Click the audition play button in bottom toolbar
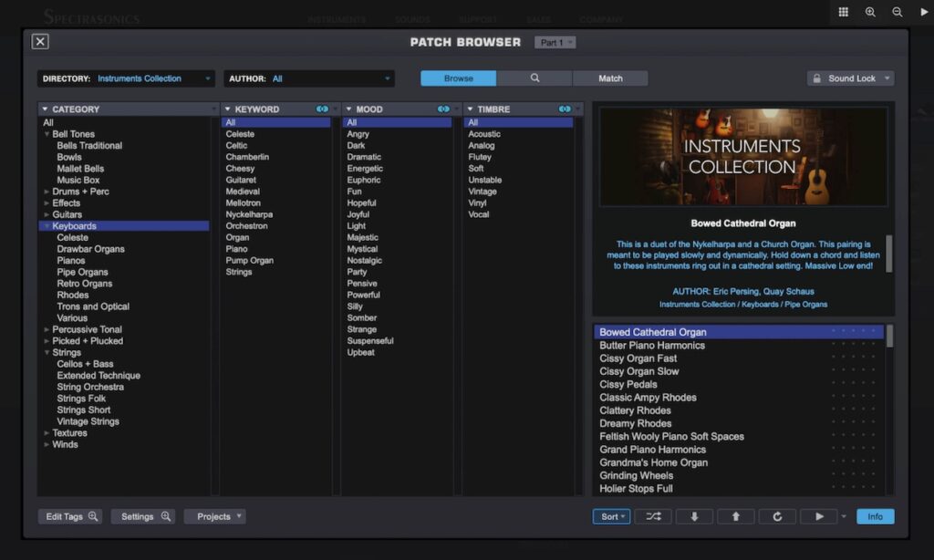The width and height of the screenshot is (934, 560). pos(818,516)
